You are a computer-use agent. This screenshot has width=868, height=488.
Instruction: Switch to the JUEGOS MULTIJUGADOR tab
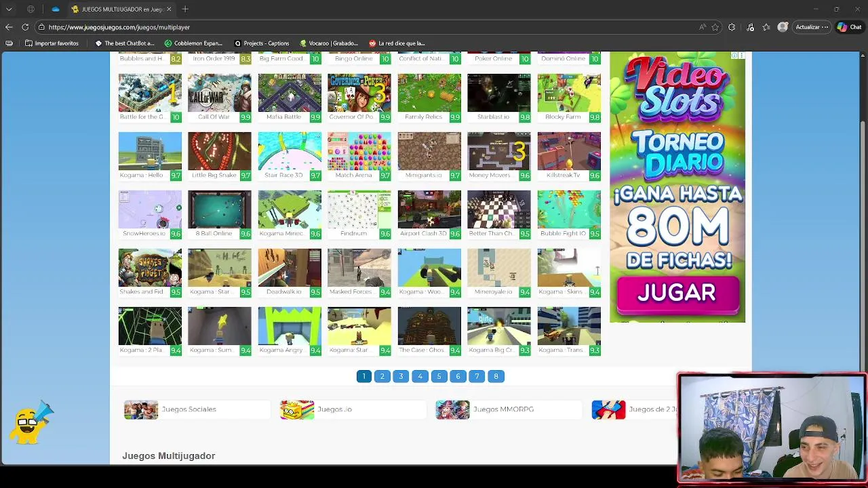point(121,9)
